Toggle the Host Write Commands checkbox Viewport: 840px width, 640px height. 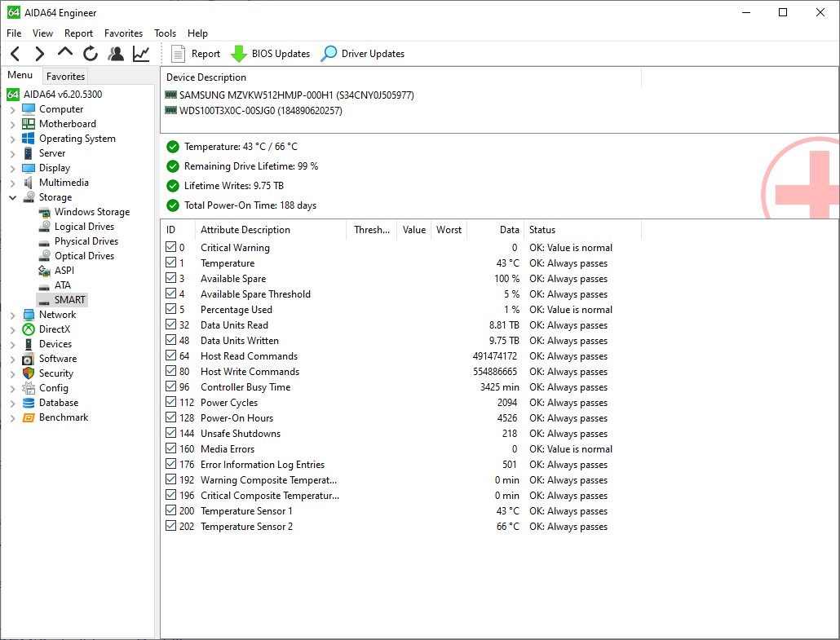(x=171, y=371)
